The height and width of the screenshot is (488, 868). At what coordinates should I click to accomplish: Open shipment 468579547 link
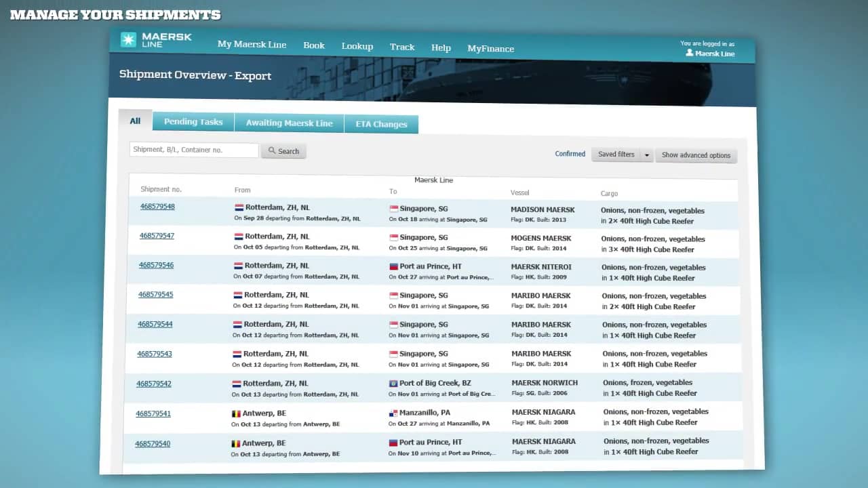[x=157, y=236]
